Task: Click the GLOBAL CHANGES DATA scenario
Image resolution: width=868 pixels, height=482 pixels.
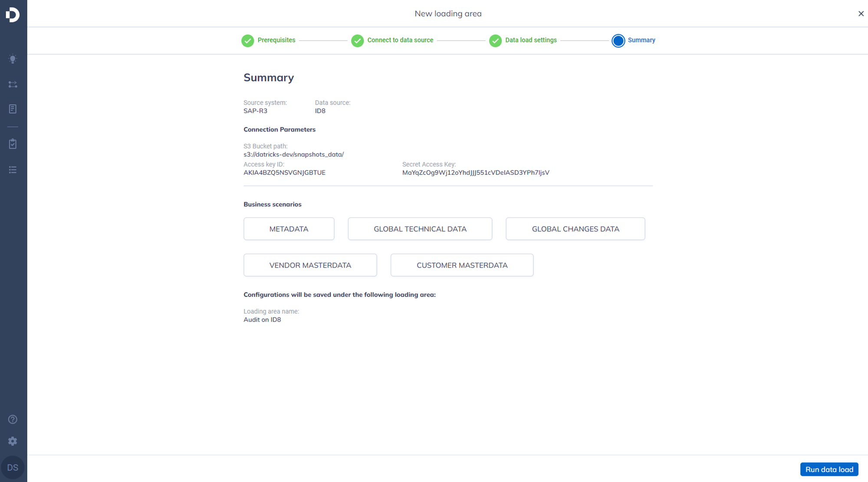Action: click(x=575, y=229)
